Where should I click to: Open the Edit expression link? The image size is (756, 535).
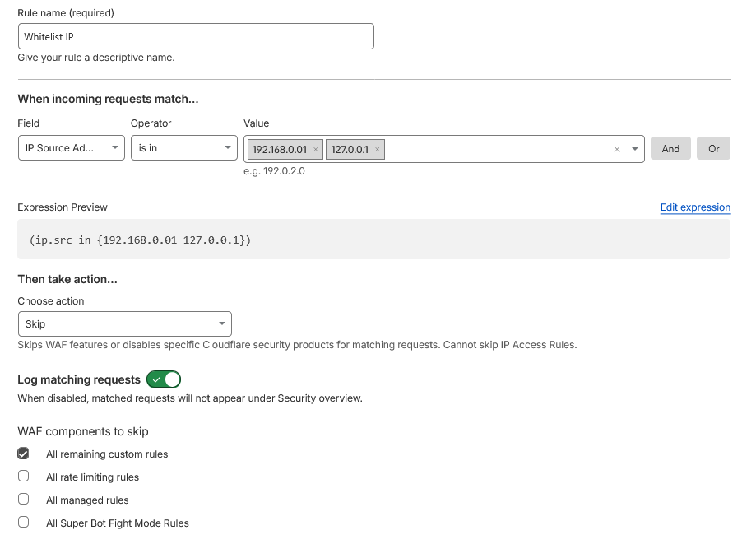tap(695, 207)
